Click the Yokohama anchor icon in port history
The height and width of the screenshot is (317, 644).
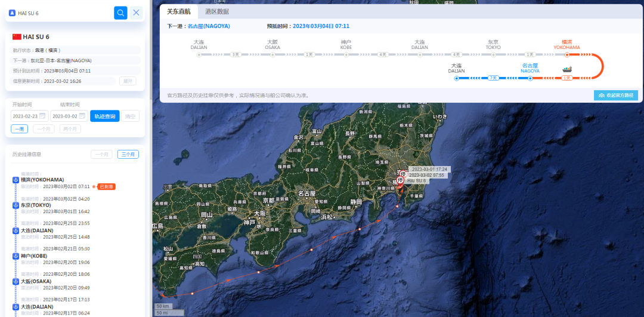pos(16,180)
